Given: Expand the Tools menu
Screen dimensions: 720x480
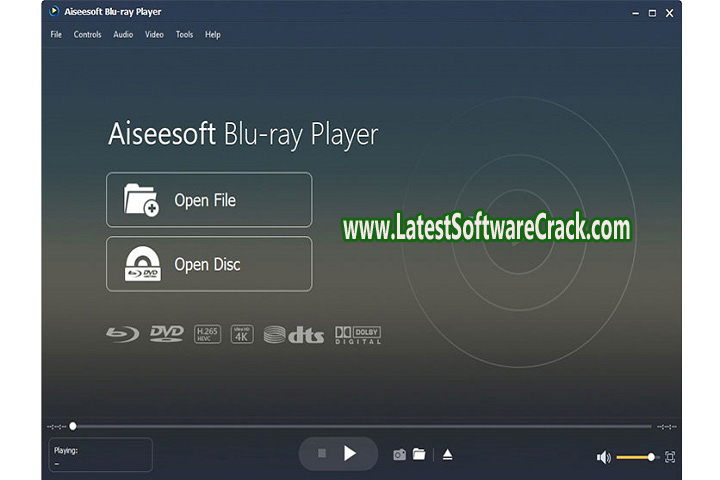Looking at the screenshot, I should [x=184, y=34].
